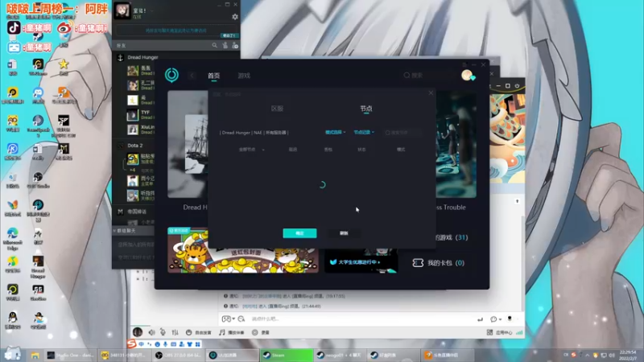
Task: Open the Weibo overlay icon
Action: pyautogui.click(x=64, y=28)
